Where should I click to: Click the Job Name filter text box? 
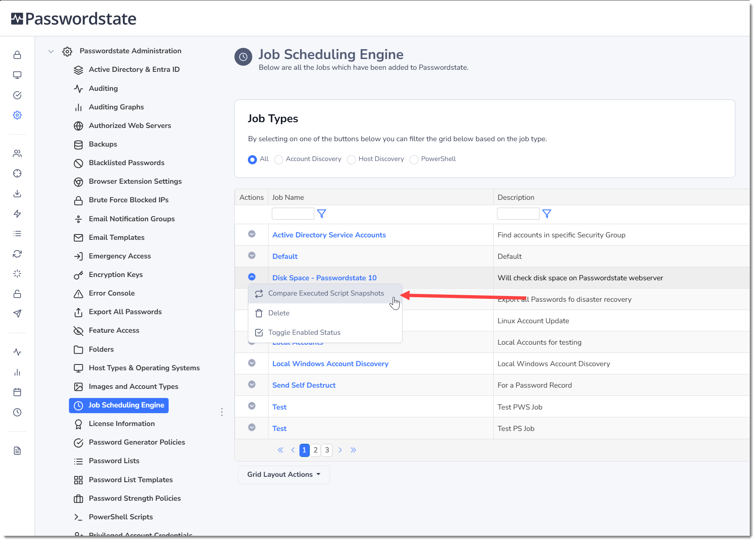(x=293, y=214)
